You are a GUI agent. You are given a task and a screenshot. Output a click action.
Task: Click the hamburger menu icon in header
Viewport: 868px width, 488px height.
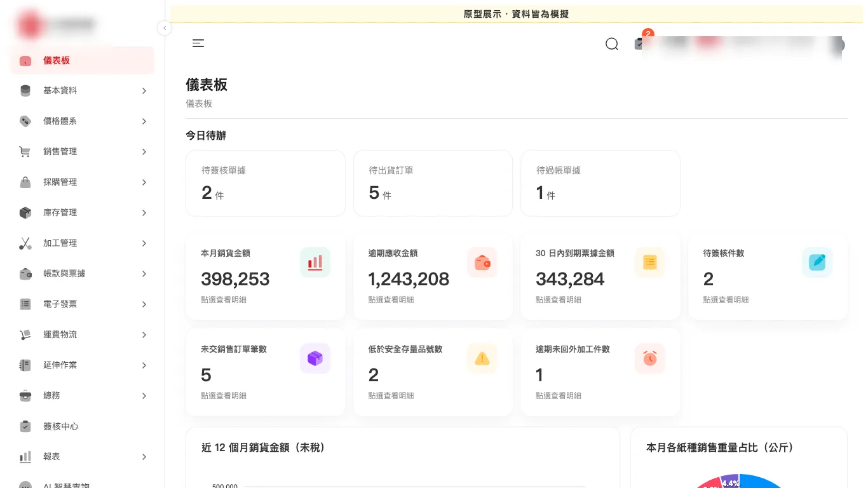(198, 43)
